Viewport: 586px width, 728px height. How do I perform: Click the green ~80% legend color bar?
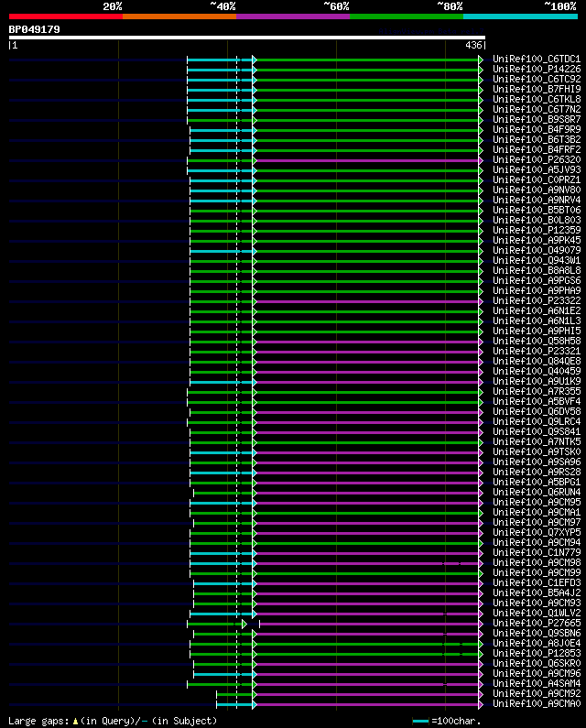407,16
